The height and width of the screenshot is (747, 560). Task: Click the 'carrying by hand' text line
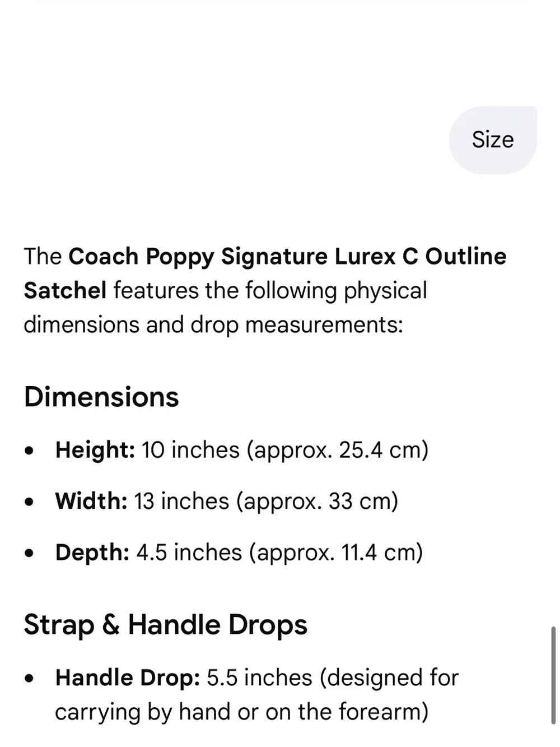click(242, 712)
